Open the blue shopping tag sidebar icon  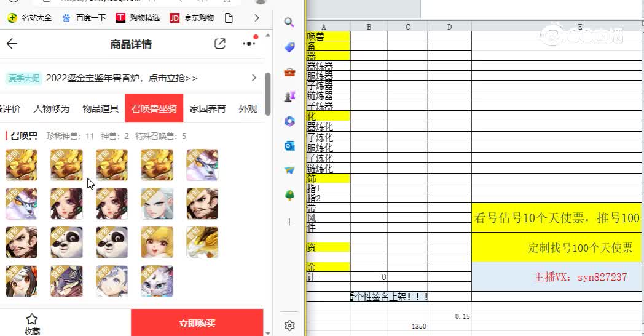click(289, 47)
